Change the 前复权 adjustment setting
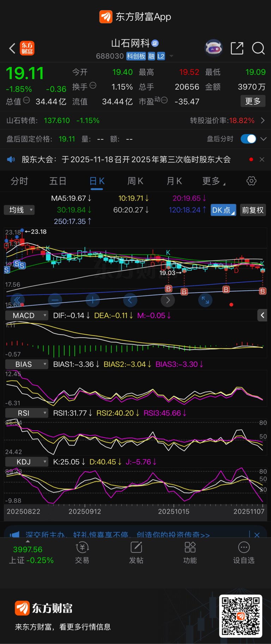This screenshot has width=271, height=644. (253, 210)
